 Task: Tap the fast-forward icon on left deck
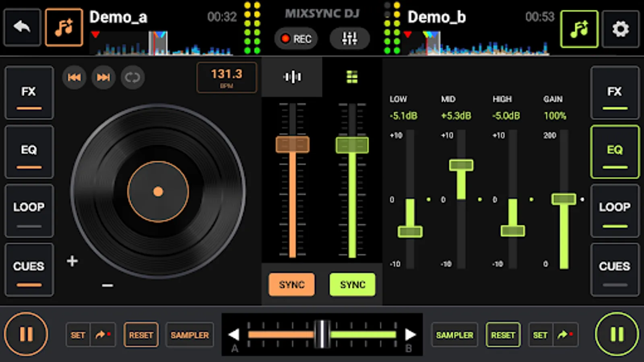tap(103, 77)
